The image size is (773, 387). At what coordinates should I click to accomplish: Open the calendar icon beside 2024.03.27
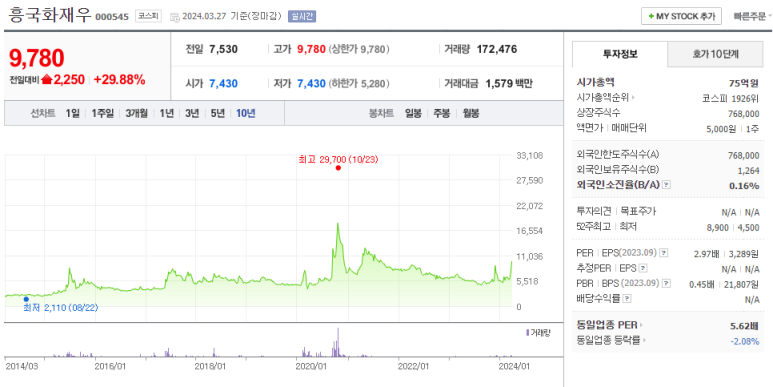[175, 17]
